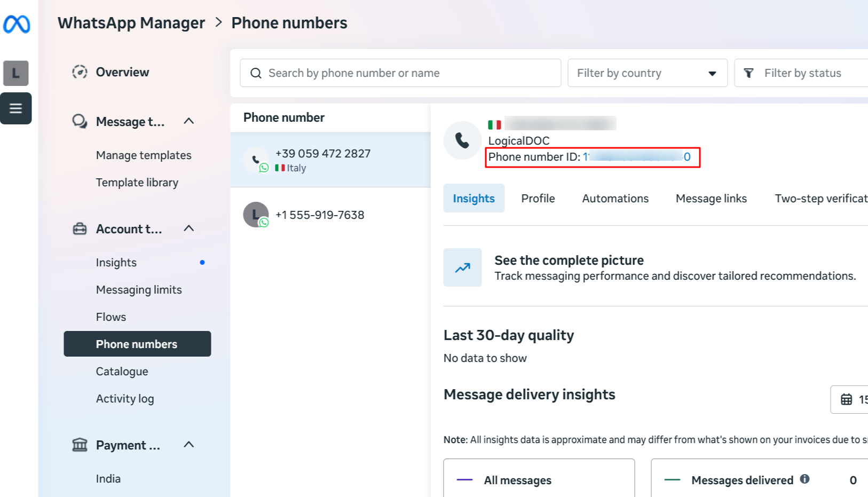Viewport: 868px width, 497px height.
Task: Open the hamburger menu icon
Action: pos(16,108)
